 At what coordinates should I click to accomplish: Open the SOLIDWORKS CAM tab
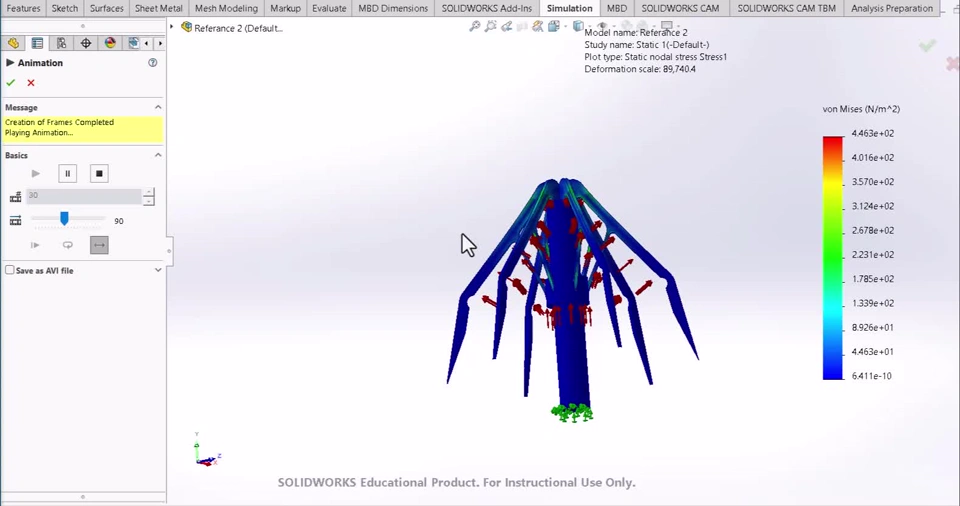(x=680, y=8)
